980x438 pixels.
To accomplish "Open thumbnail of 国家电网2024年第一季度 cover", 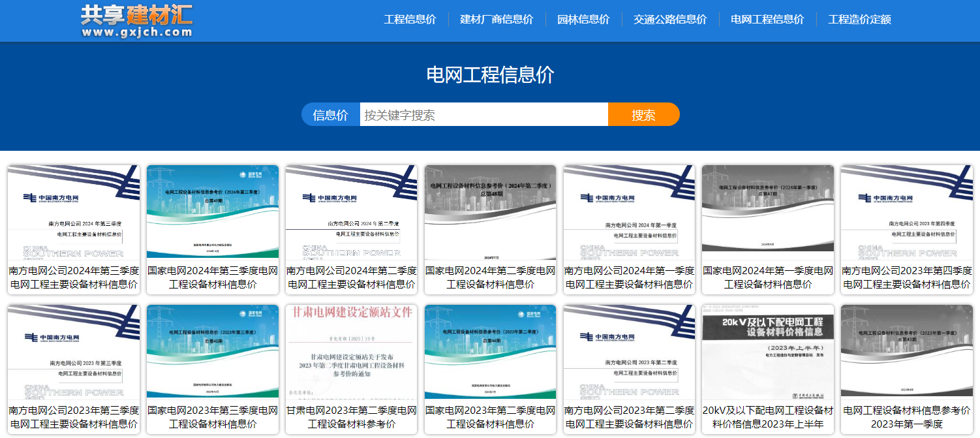I will [768, 212].
